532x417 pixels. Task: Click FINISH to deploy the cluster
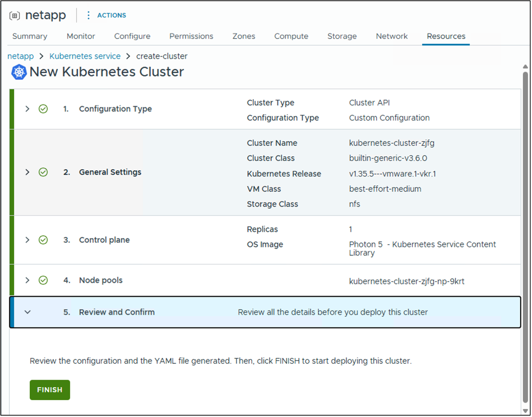50,390
